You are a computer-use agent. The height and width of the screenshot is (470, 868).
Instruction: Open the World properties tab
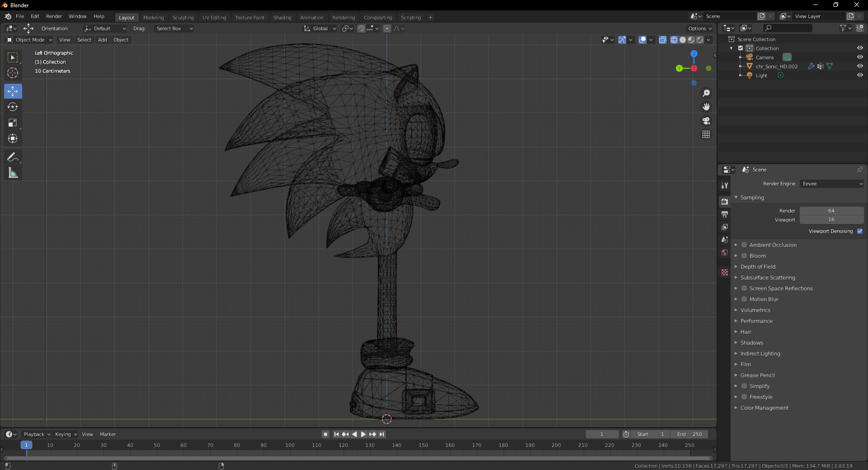(x=725, y=252)
